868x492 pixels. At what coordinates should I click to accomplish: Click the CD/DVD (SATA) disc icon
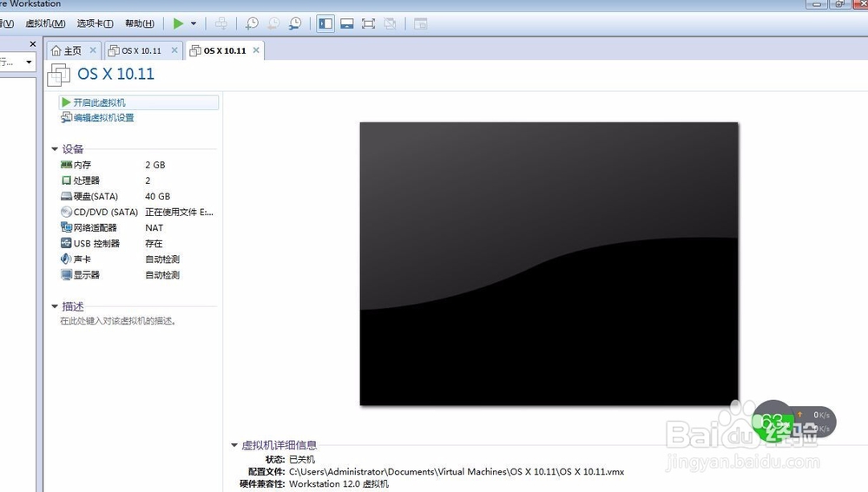click(x=67, y=212)
